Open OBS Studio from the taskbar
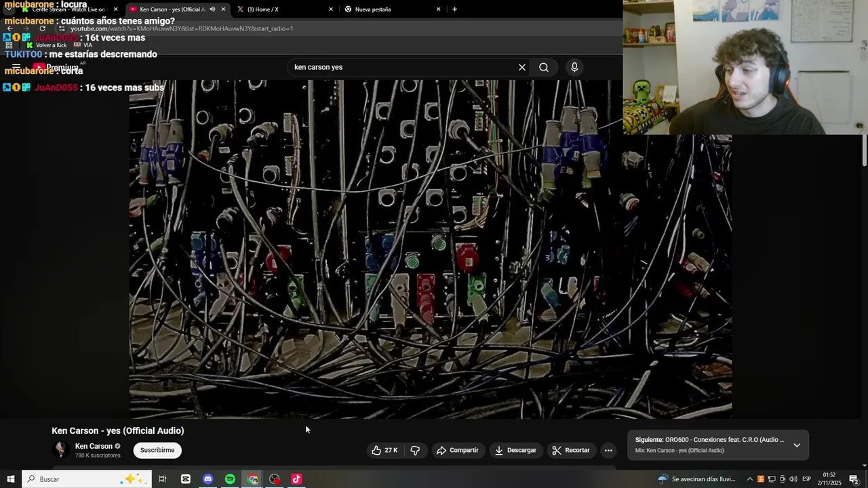Image resolution: width=868 pixels, height=488 pixels. [275, 479]
